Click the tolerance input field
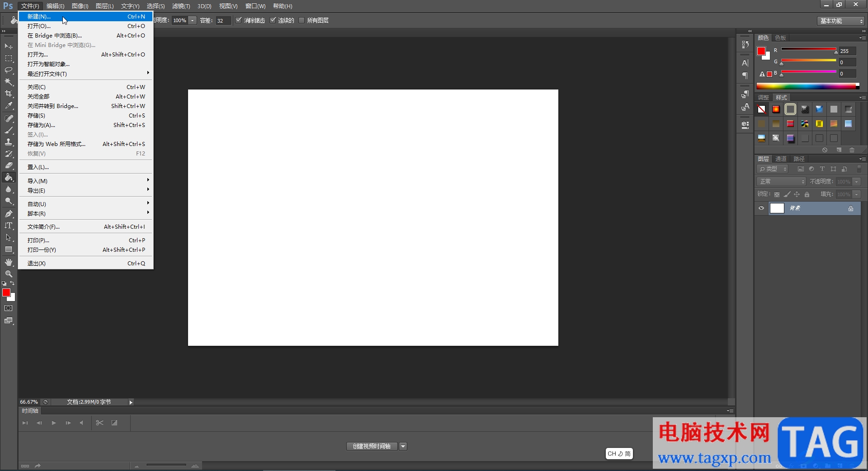 223,20
